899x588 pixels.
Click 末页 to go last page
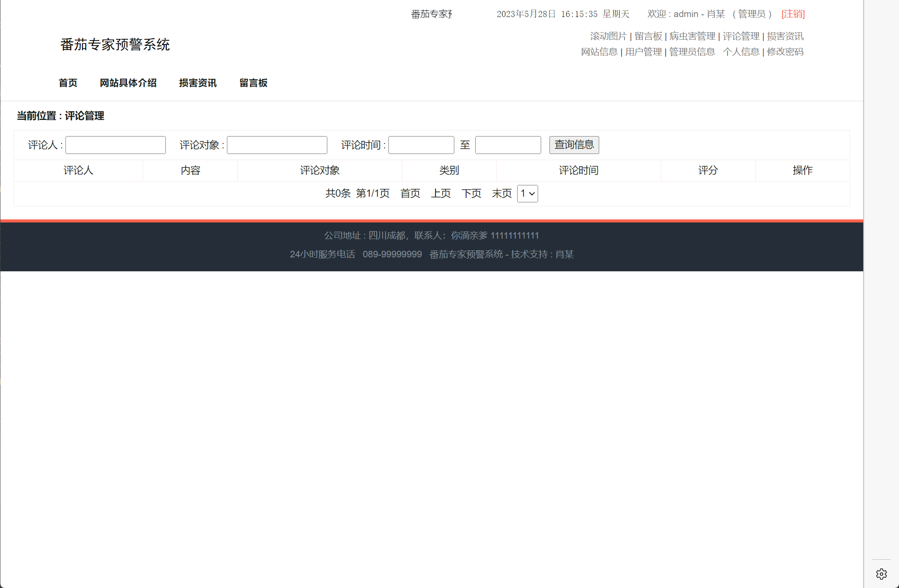pos(501,194)
